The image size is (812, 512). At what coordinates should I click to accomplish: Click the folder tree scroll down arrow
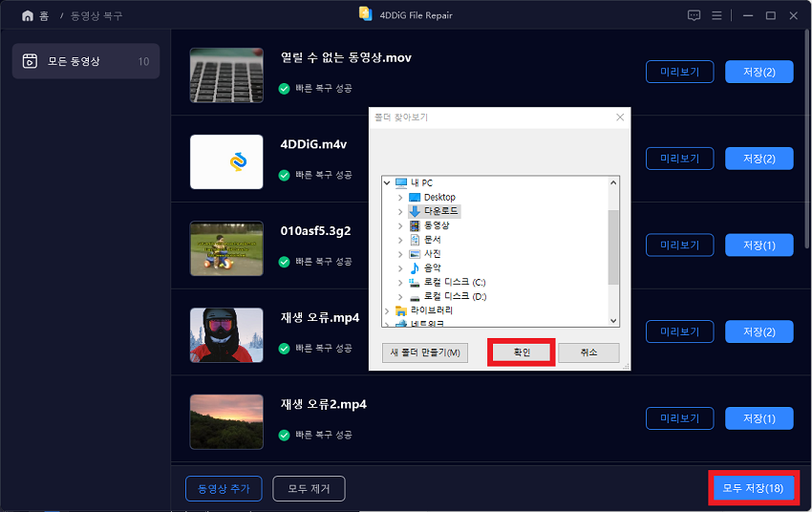point(613,321)
